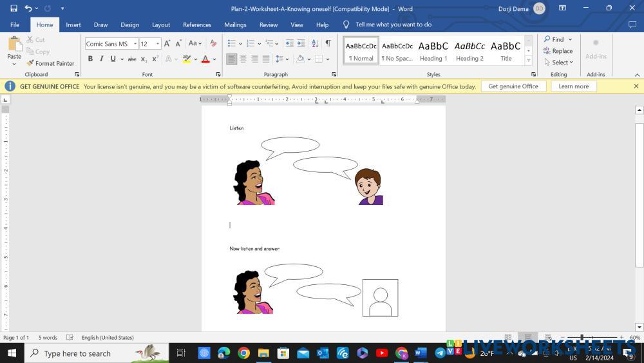Expand the font size dropdown
Viewport: 644px width, 363px height.
tap(158, 44)
